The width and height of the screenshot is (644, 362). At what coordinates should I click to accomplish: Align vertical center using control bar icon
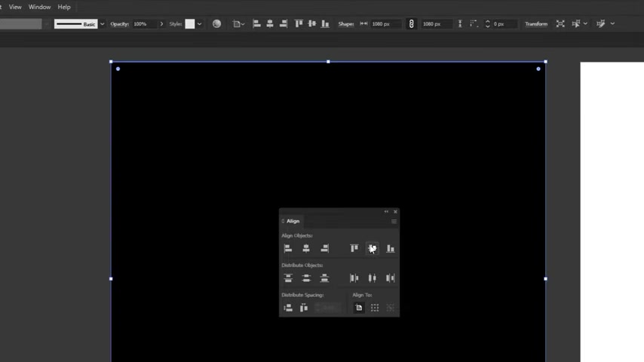[312, 24]
